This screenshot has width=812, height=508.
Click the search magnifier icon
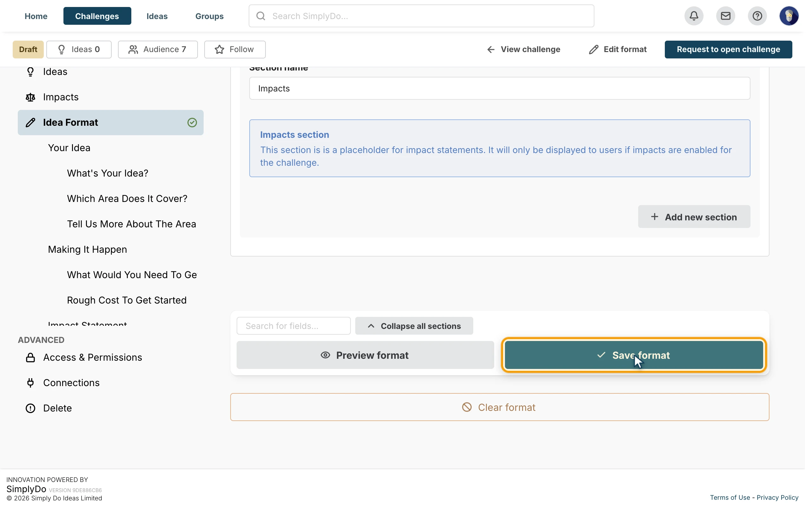[x=261, y=16]
